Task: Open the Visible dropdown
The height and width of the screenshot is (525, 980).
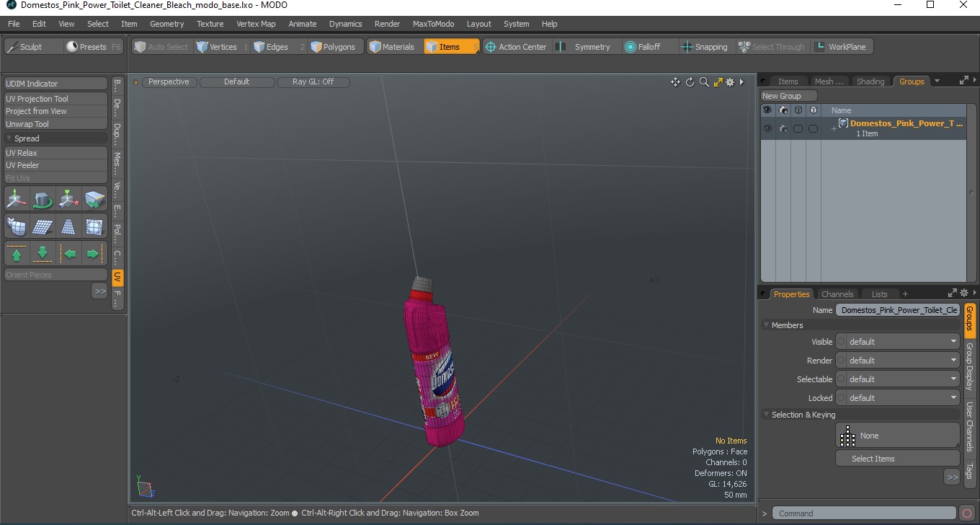Action: click(898, 342)
